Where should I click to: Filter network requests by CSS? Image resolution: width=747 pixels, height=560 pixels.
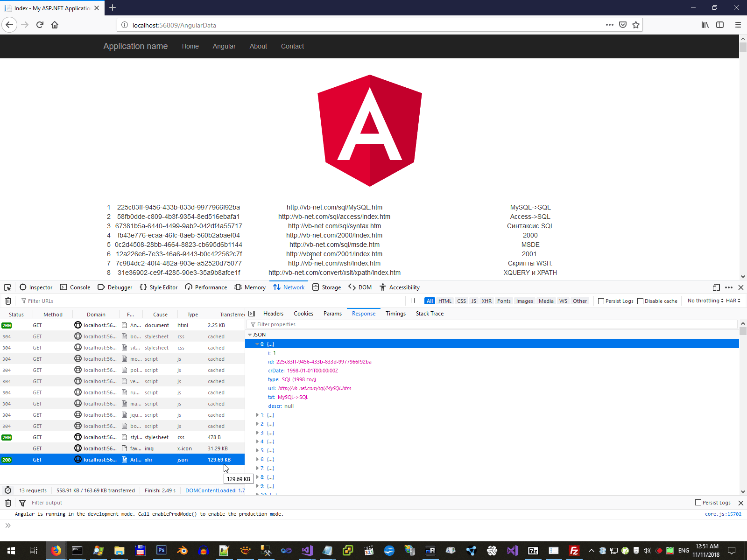pyautogui.click(x=461, y=301)
